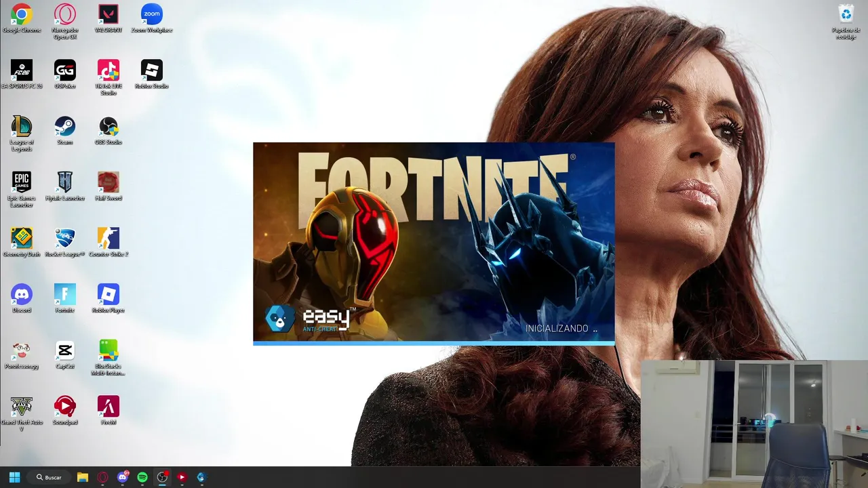Open Spotify from the taskbar
Screen dimensions: 868x488
[x=142, y=477]
